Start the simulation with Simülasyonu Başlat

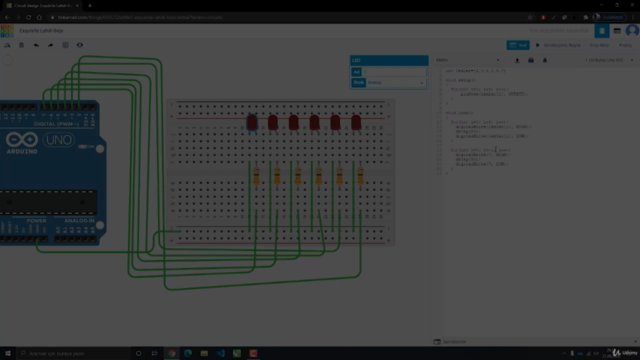(x=558, y=45)
